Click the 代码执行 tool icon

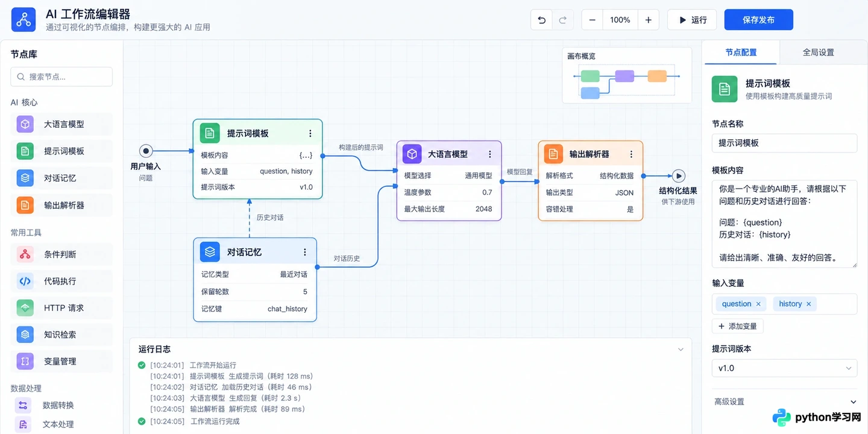click(25, 281)
